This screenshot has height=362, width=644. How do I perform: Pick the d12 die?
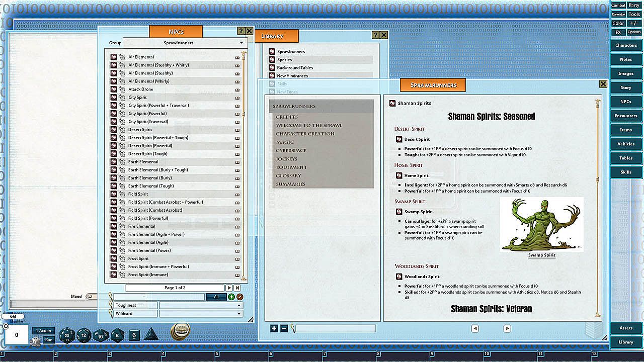pyautogui.click(x=84, y=335)
